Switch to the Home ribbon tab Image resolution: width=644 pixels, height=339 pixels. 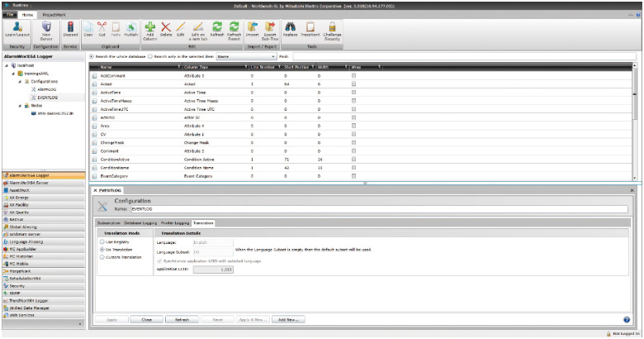[27, 15]
